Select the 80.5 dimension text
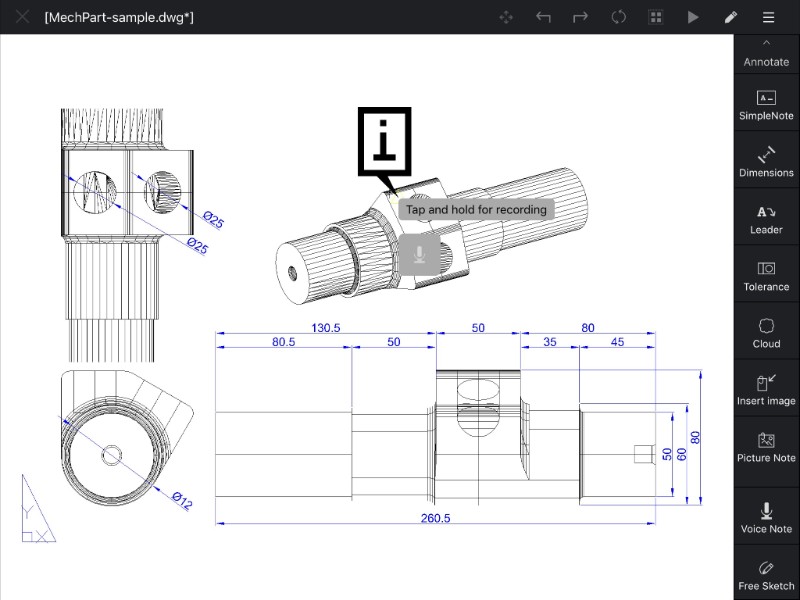Viewport: 800px width, 600px height. point(283,342)
